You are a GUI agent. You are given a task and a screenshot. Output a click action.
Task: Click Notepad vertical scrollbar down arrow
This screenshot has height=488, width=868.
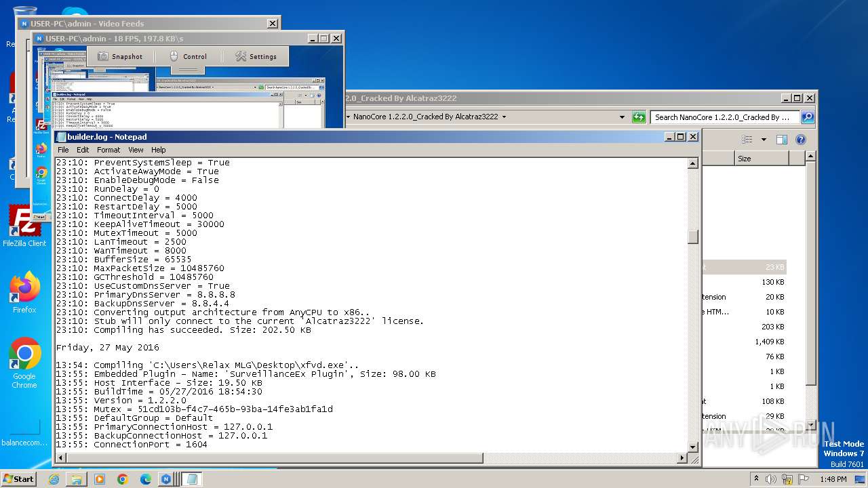(693, 447)
